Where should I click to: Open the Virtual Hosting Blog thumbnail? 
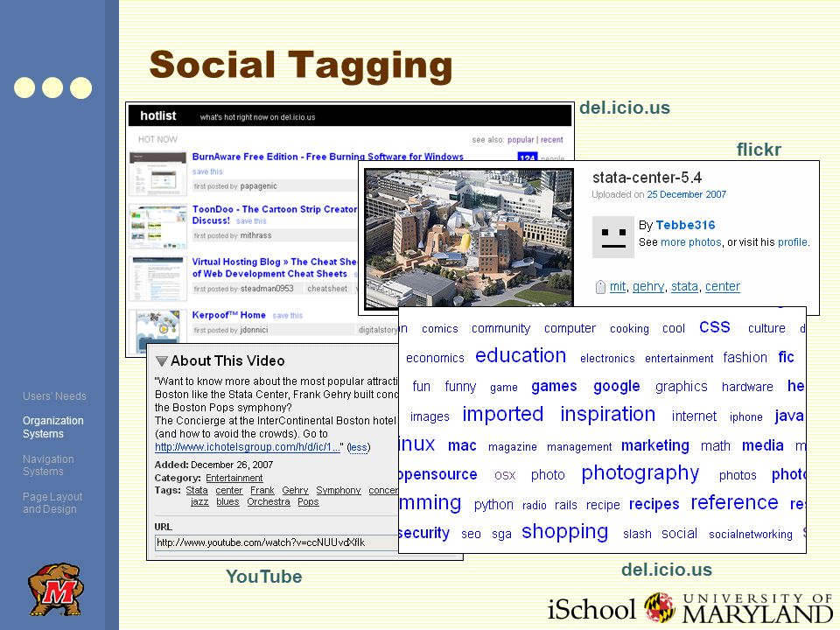click(157, 278)
